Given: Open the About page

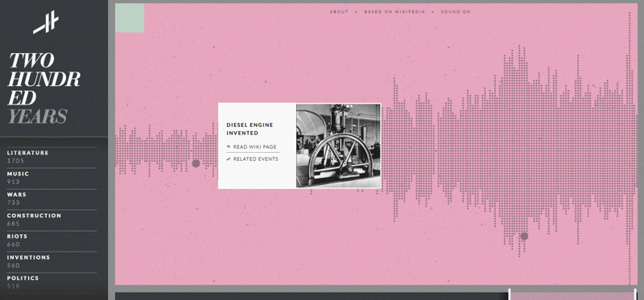Looking at the screenshot, I should (339, 12).
